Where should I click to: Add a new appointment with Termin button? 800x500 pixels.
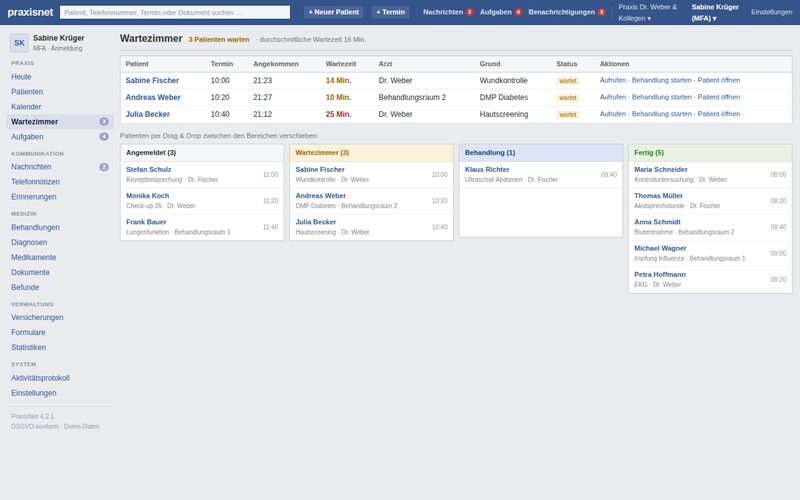(x=390, y=12)
